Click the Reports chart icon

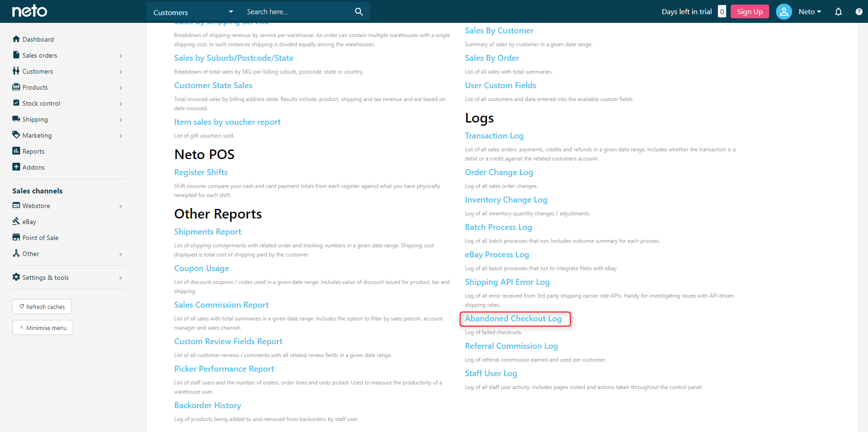click(x=16, y=151)
